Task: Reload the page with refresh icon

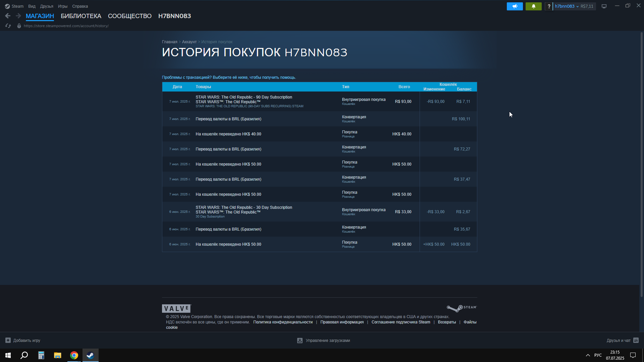Action: click(8, 26)
